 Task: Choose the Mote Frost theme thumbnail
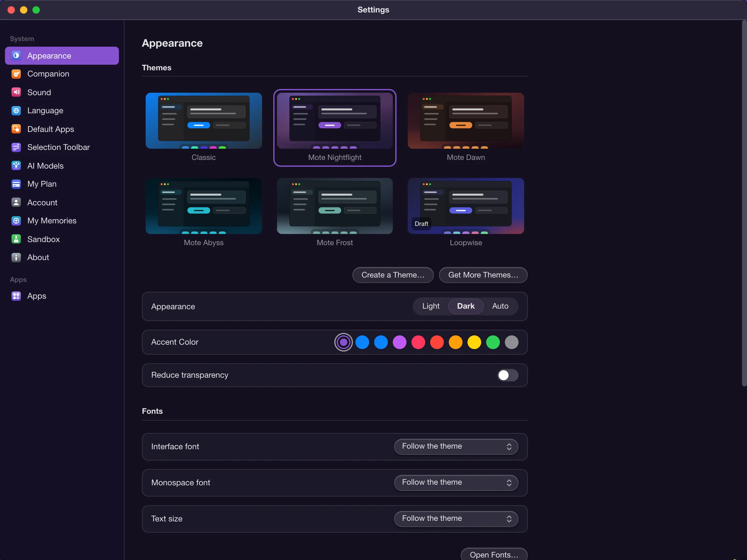[335, 206]
